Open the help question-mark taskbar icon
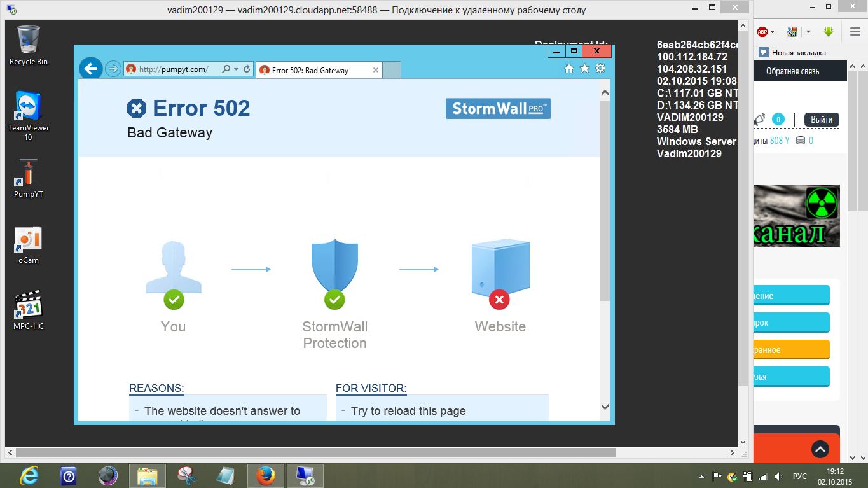Screen dimensions: 868x488 coord(68,475)
